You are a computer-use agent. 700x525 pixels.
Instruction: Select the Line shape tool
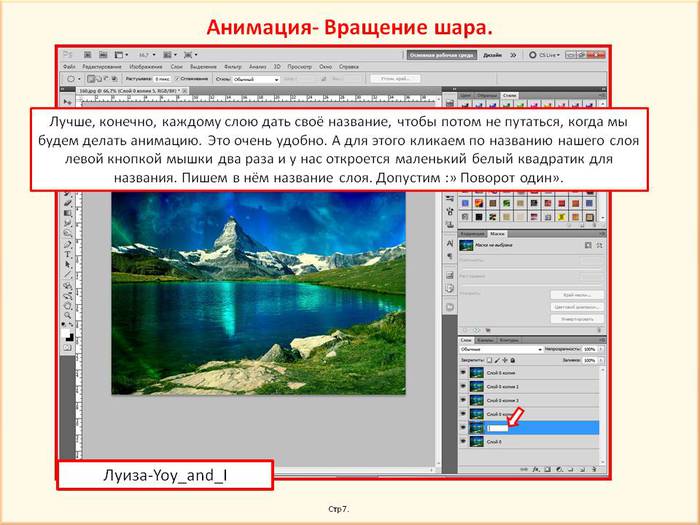pyautogui.click(x=68, y=274)
